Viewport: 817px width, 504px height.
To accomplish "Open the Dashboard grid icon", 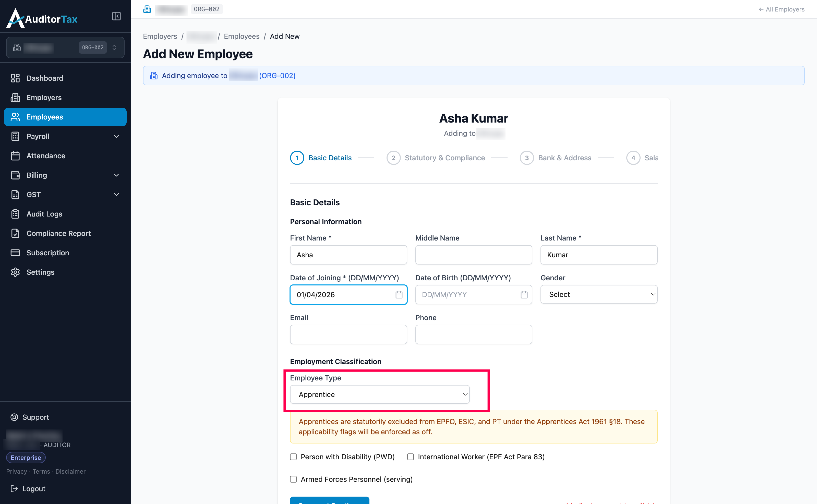I will [15, 78].
